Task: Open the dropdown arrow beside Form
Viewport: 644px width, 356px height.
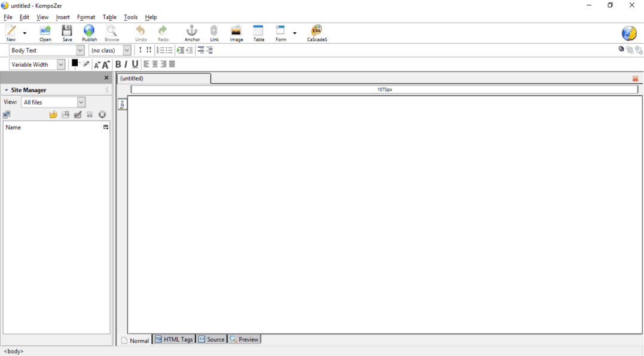Action: [x=294, y=33]
